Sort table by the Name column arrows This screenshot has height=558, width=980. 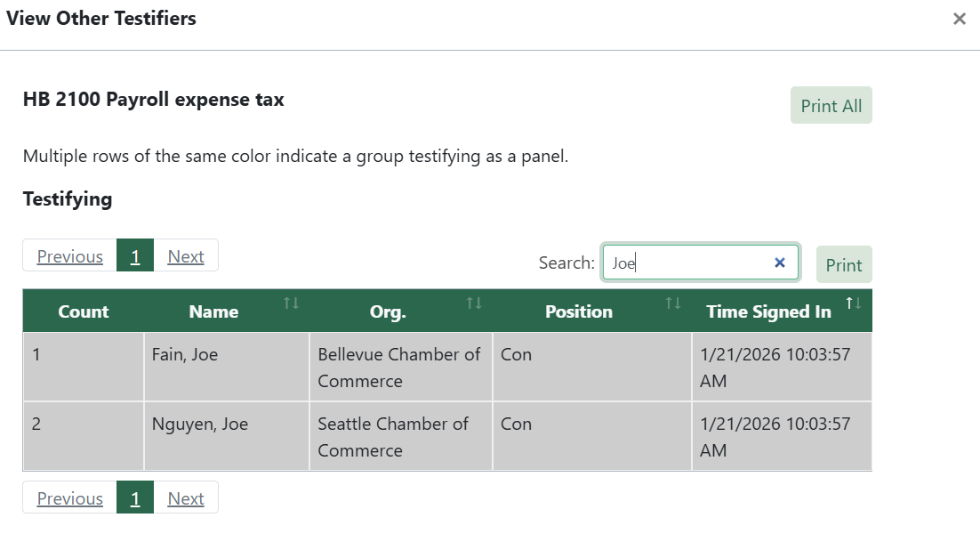tap(291, 303)
